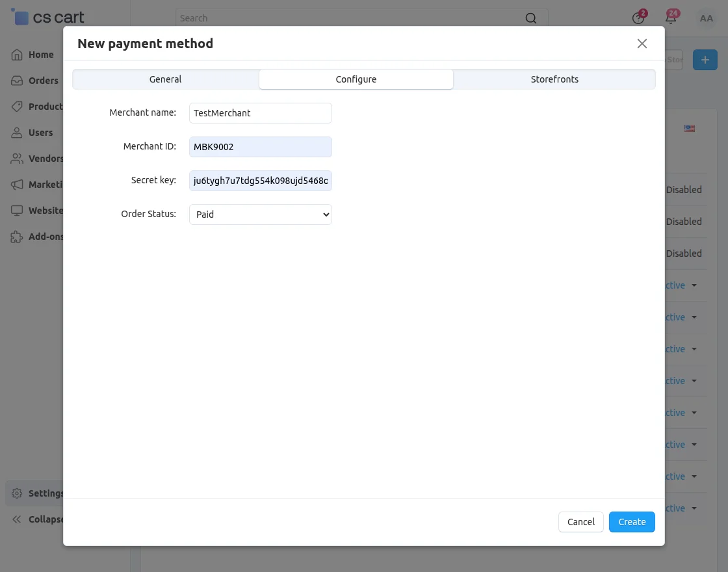Open the Users menu item

(40, 133)
